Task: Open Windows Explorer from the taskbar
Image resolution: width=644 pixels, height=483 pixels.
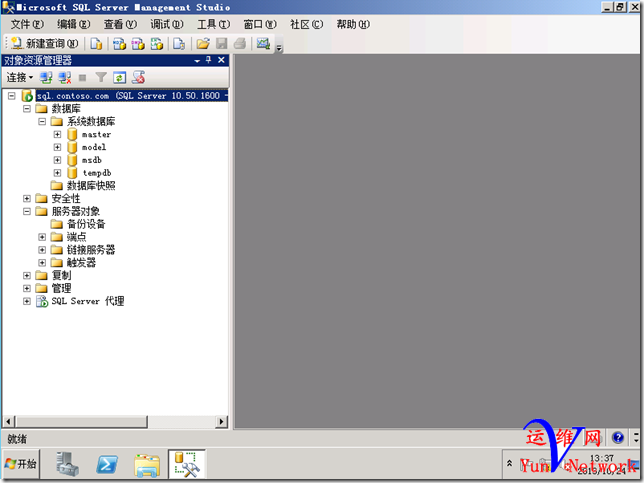Action: click(x=147, y=465)
